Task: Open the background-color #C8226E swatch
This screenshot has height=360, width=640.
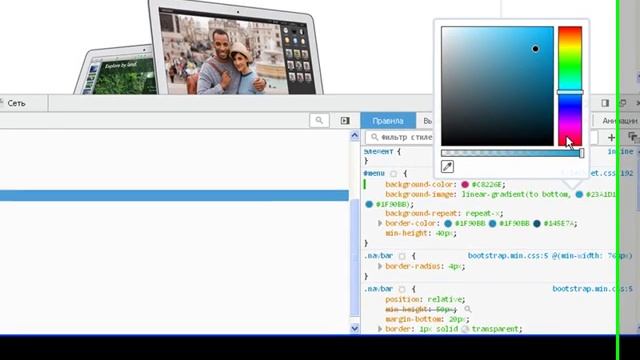Action: tap(465, 184)
